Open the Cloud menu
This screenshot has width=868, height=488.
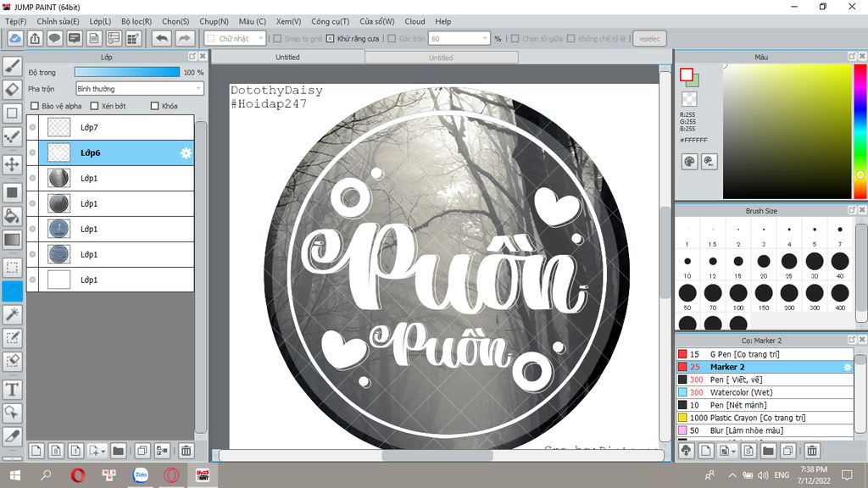415,21
